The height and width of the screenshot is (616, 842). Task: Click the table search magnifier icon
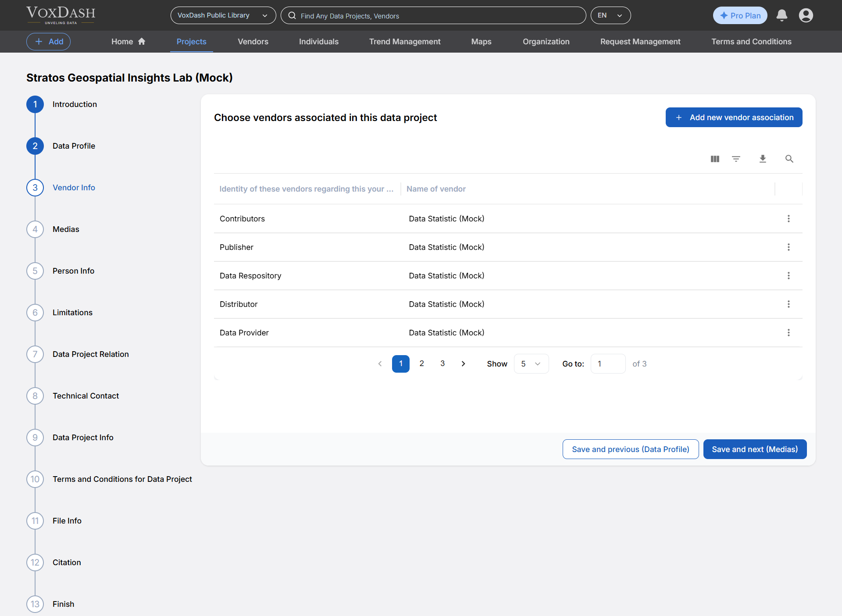pyautogui.click(x=789, y=159)
